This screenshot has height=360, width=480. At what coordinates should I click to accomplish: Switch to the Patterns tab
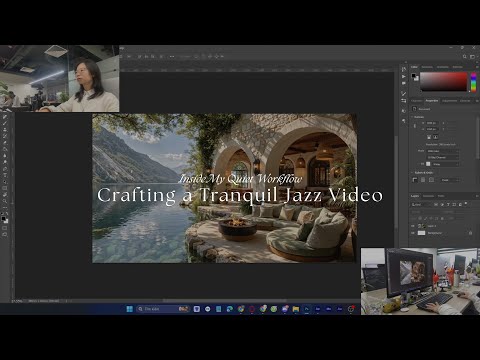pyautogui.click(x=457, y=67)
